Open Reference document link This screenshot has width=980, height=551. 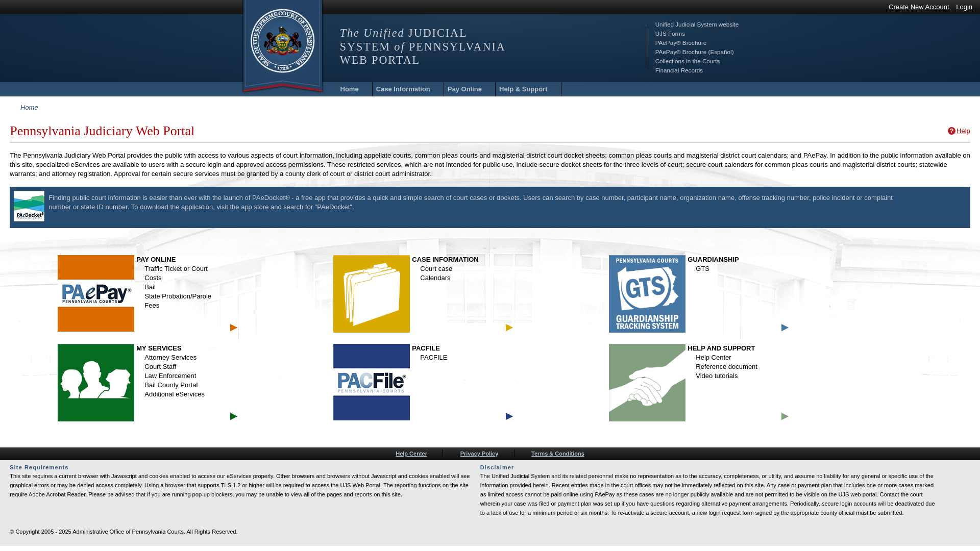pos(726,367)
